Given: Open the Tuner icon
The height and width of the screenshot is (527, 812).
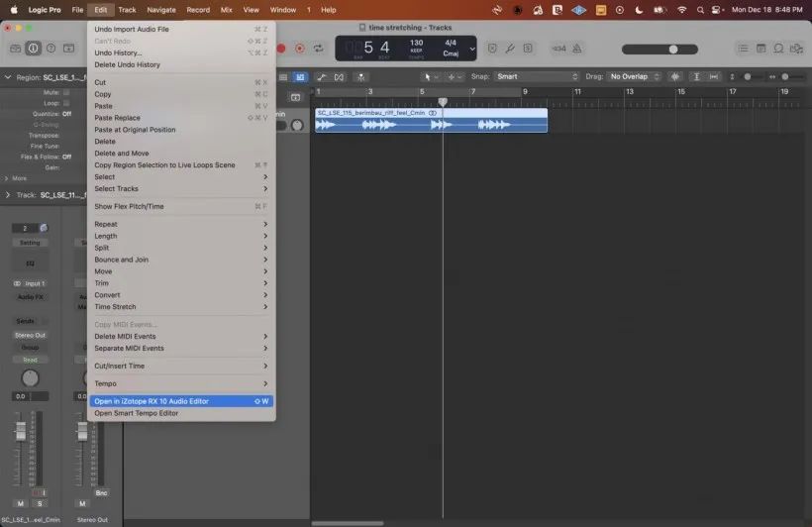Looking at the screenshot, I should (510, 49).
